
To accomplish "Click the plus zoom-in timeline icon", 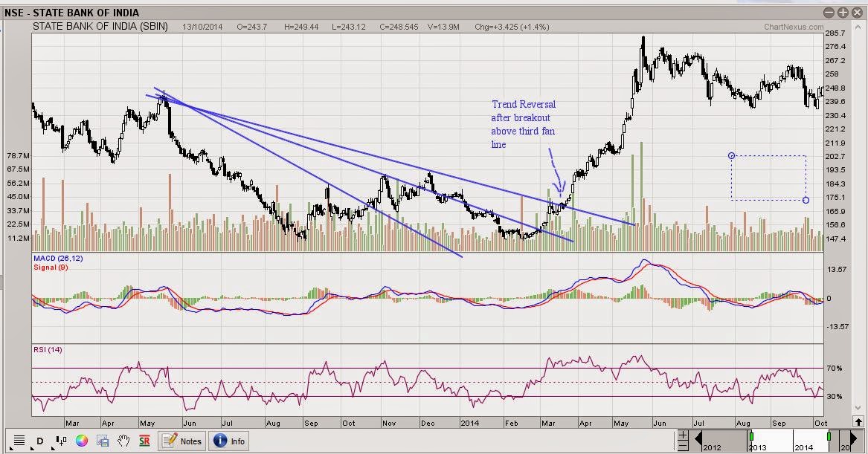I will point(683,435).
